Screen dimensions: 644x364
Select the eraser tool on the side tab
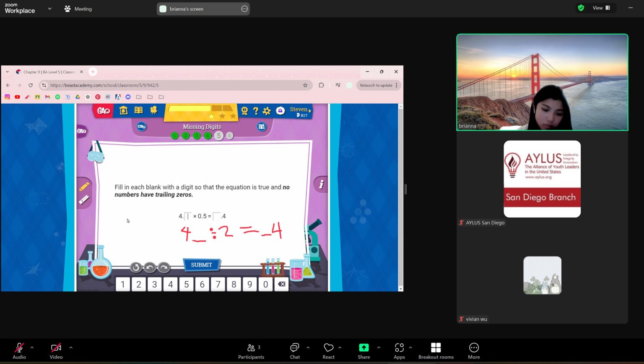tap(84, 200)
